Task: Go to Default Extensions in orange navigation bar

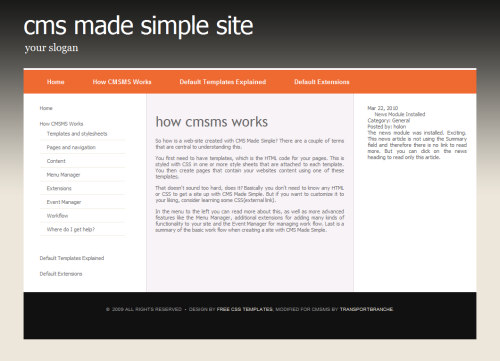Action: click(x=322, y=82)
